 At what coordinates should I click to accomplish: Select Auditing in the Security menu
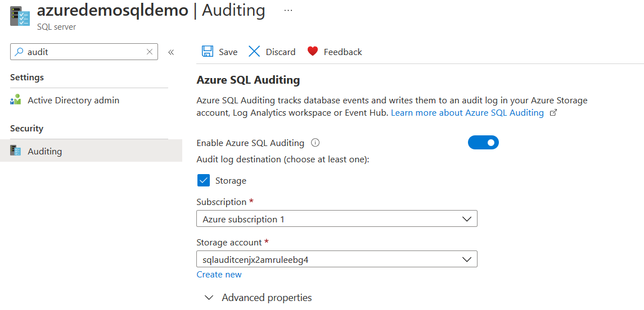[x=45, y=152]
